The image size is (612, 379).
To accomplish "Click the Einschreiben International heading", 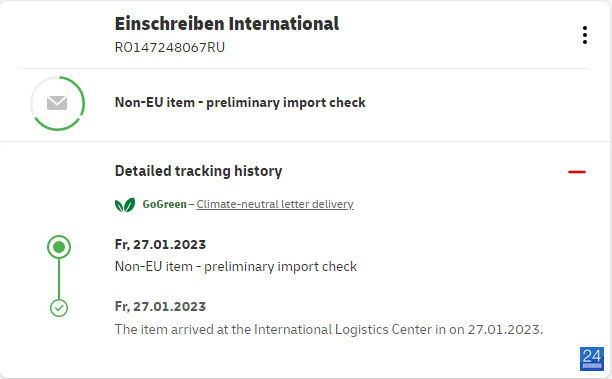I will (227, 23).
